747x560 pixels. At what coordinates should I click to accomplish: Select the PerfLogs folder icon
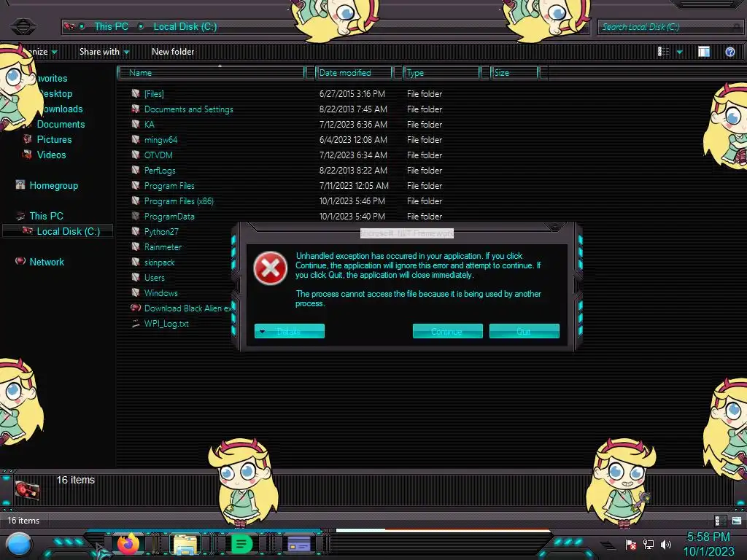tap(136, 169)
